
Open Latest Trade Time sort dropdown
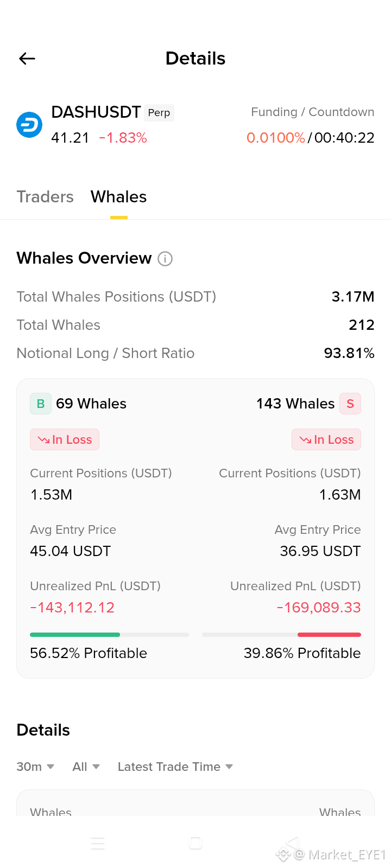(175, 767)
